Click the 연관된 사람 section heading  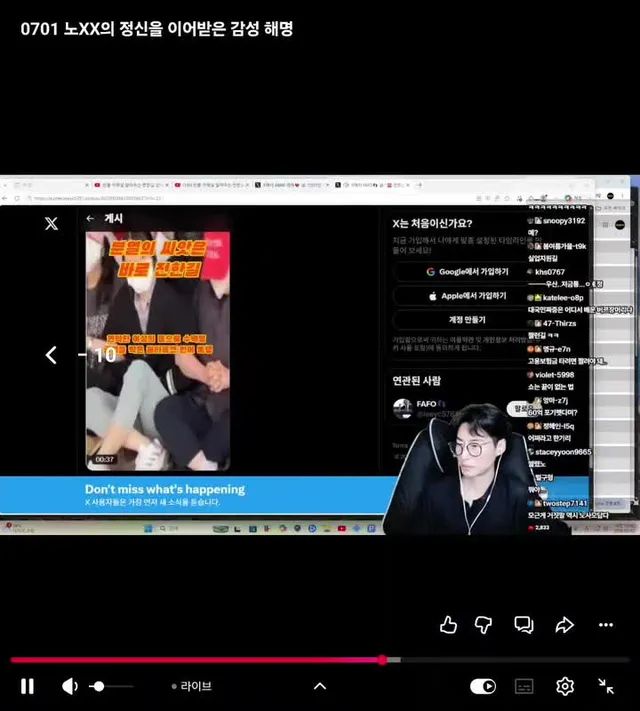pos(416,380)
